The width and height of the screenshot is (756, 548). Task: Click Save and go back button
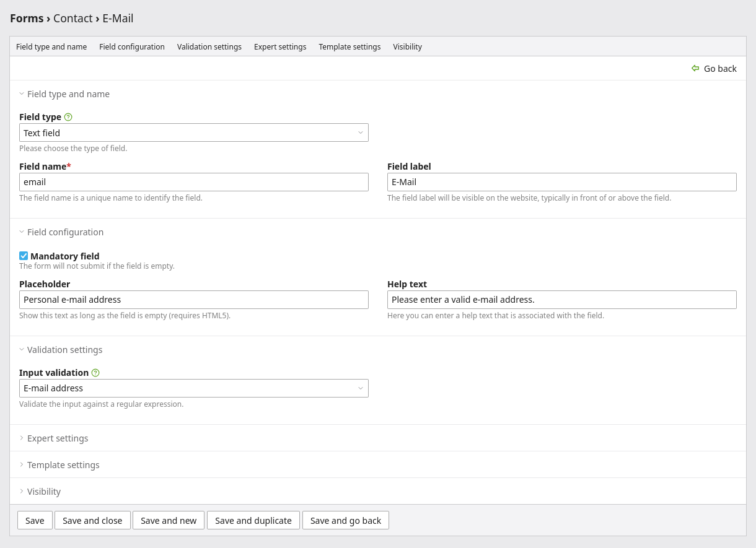346,520
